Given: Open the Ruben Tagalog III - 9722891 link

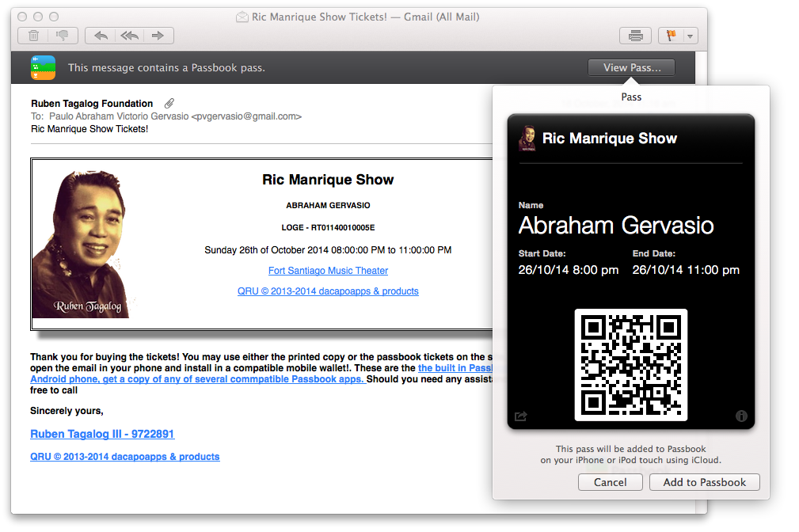Looking at the screenshot, I should click(102, 434).
